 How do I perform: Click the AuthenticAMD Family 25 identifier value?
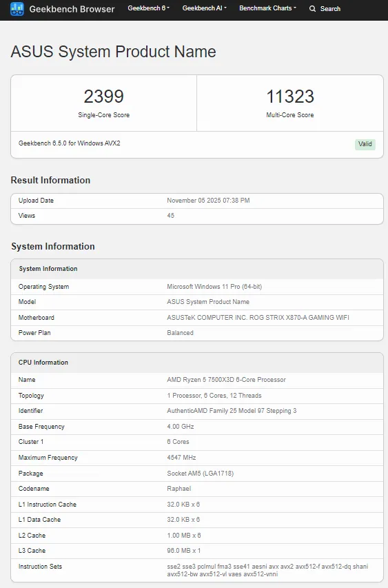pyautogui.click(x=232, y=411)
